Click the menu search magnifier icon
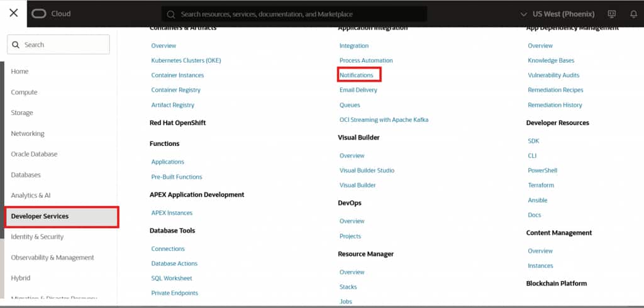The image size is (644, 308). click(16, 45)
